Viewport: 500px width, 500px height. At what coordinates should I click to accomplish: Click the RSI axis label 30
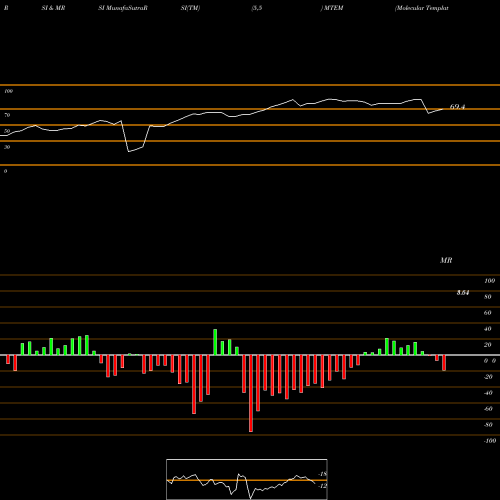tap(7, 147)
